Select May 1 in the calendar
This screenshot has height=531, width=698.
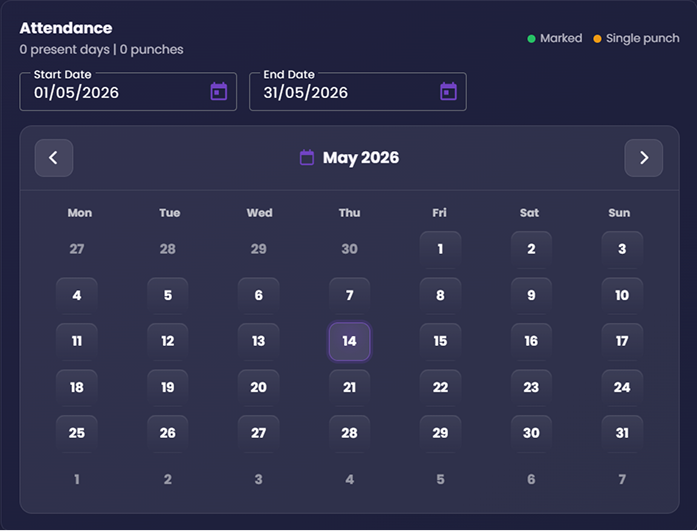(440, 249)
